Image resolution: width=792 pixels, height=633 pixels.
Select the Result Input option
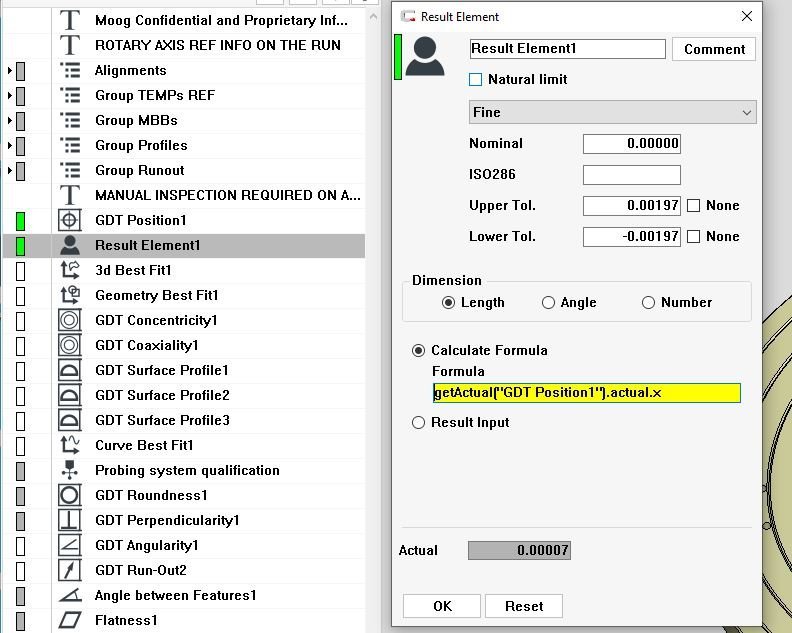point(418,422)
